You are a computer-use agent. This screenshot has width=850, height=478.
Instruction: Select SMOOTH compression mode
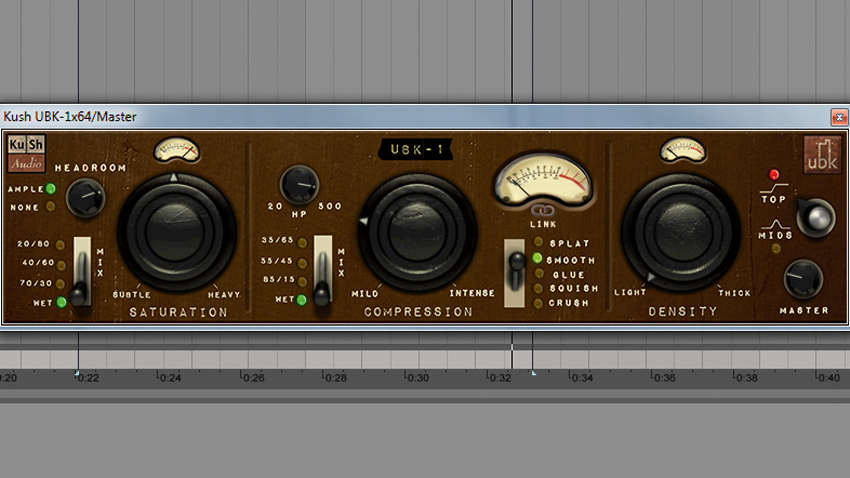(537, 259)
